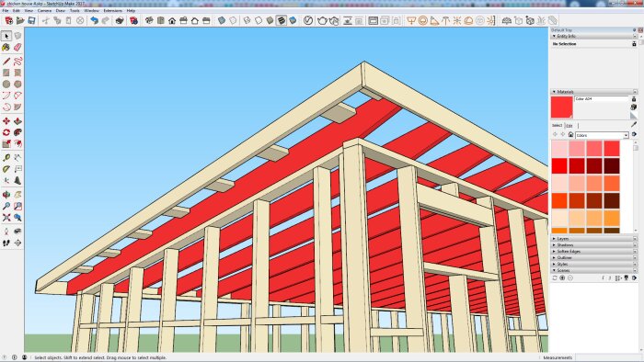Screen dimensions: 644x362
Task: Undo the last action with blue arrow
Action: [94, 20]
